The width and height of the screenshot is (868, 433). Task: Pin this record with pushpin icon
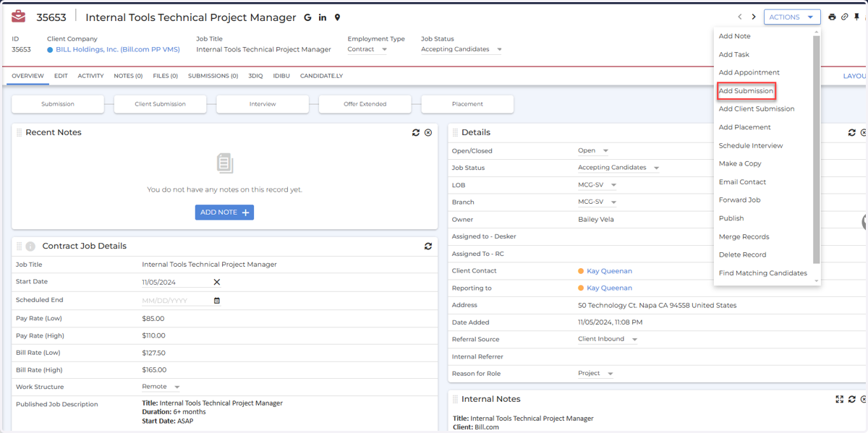(857, 17)
